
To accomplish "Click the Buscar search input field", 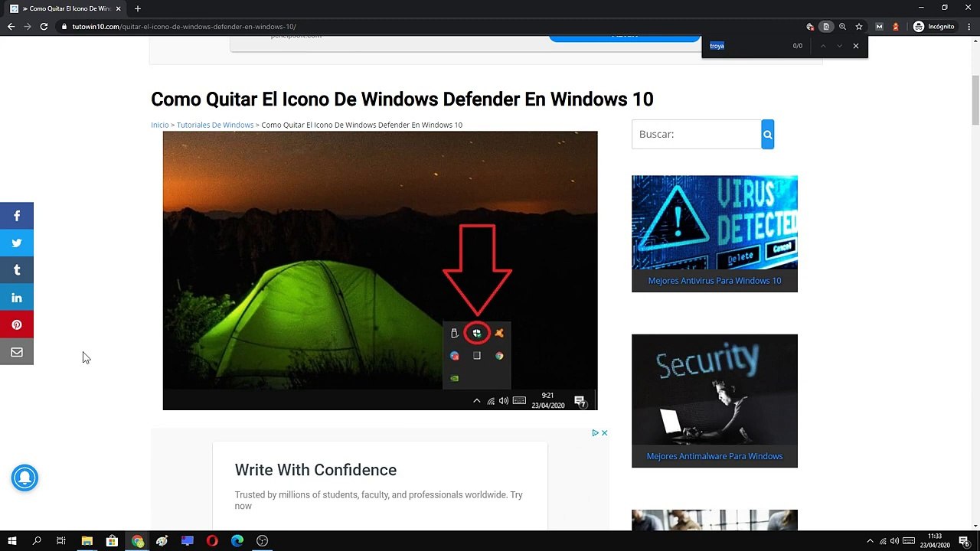I will pyautogui.click(x=697, y=134).
